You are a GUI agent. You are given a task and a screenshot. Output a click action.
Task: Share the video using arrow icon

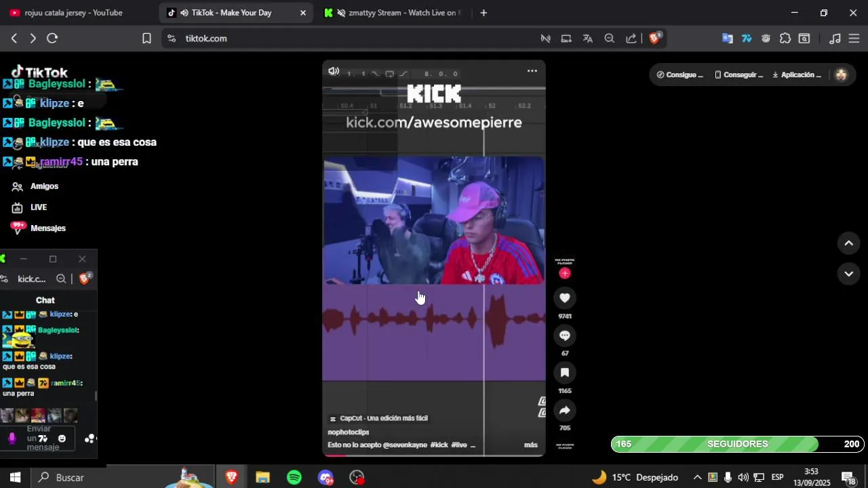(564, 410)
